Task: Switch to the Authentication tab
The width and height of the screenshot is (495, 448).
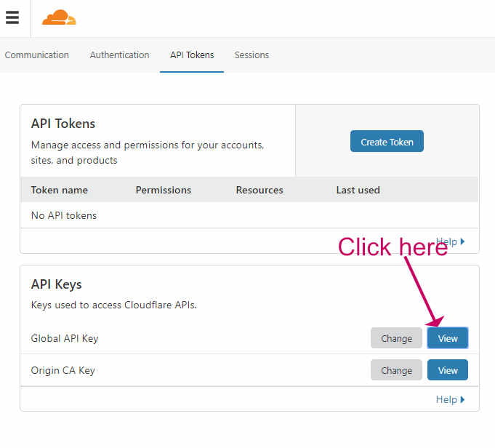Action: point(119,55)
